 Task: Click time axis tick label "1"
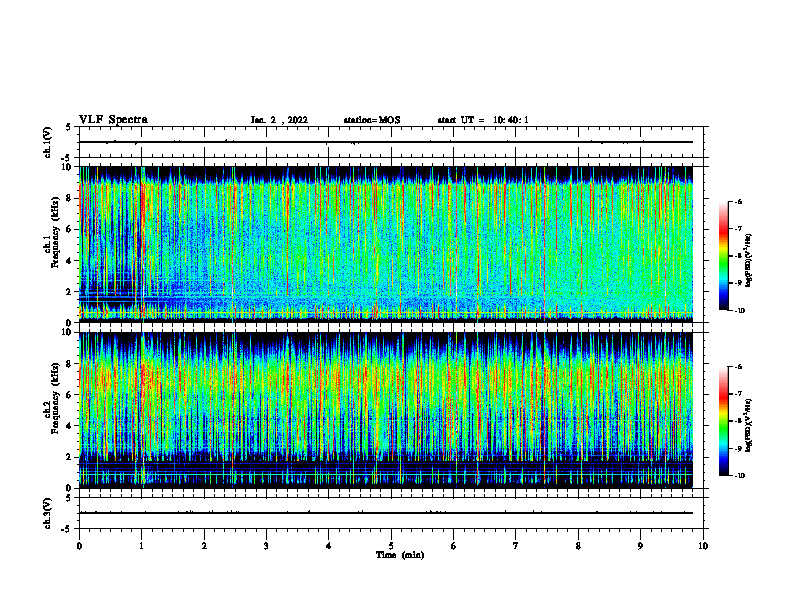pos(141,546)
